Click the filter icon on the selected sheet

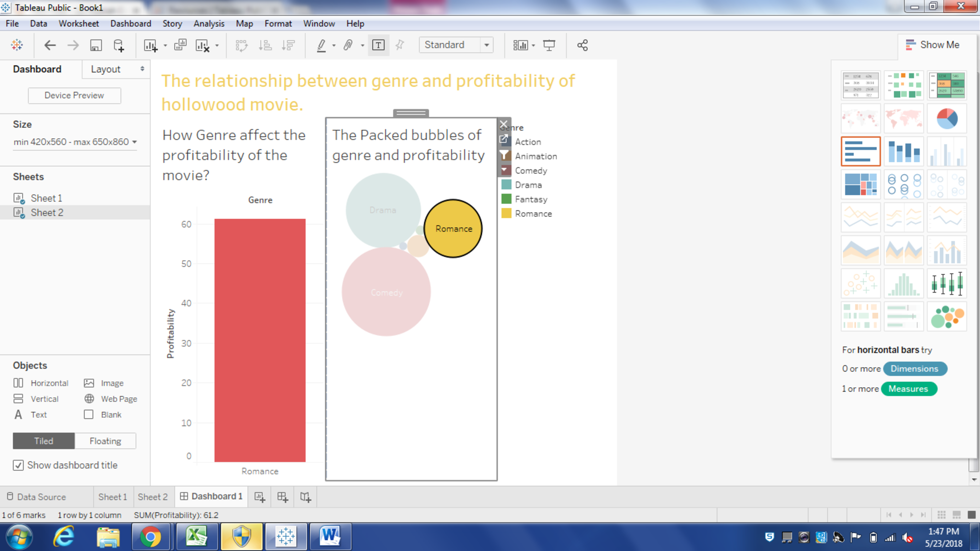tap(504, 155)
